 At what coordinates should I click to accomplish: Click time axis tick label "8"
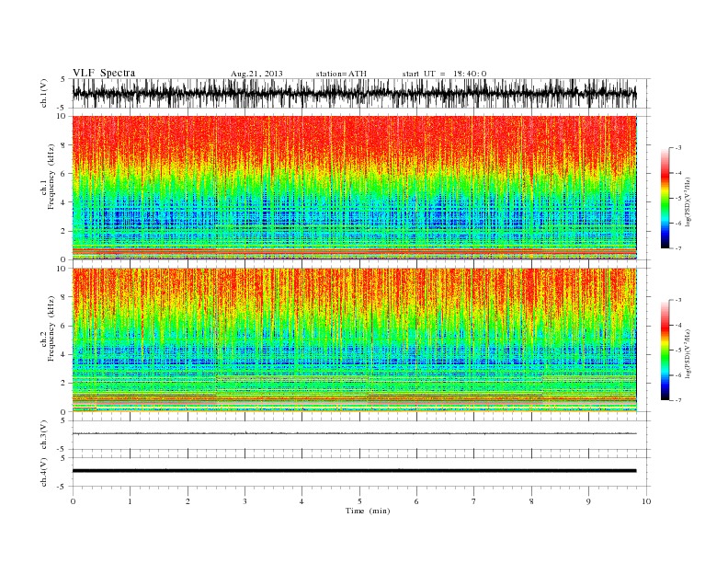click(531, 501)
